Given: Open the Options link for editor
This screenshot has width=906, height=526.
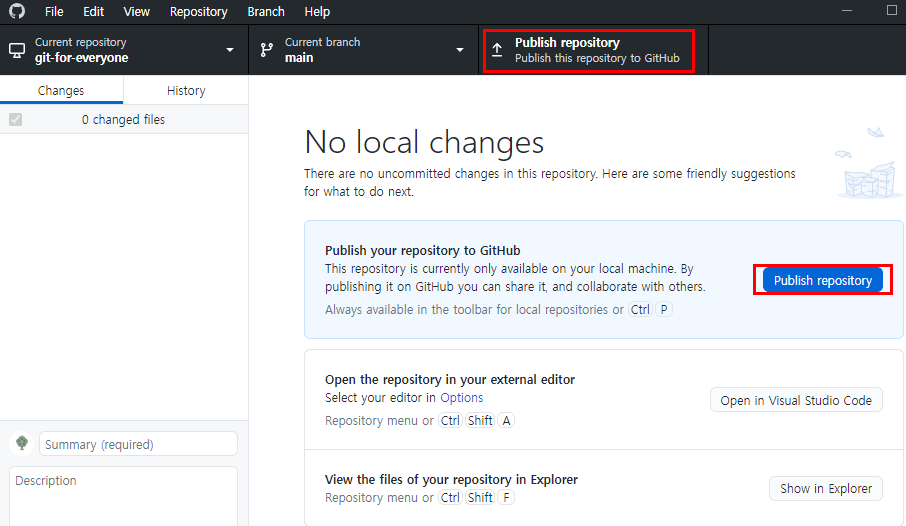Looking at the screenshot, I should (461, 398).
